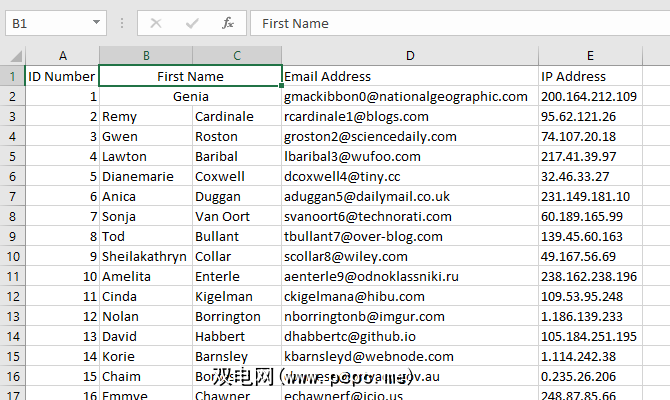The image size is (670, 400).
Task: Open the Insert Function fx dialog
Action: tap(228, 23)
